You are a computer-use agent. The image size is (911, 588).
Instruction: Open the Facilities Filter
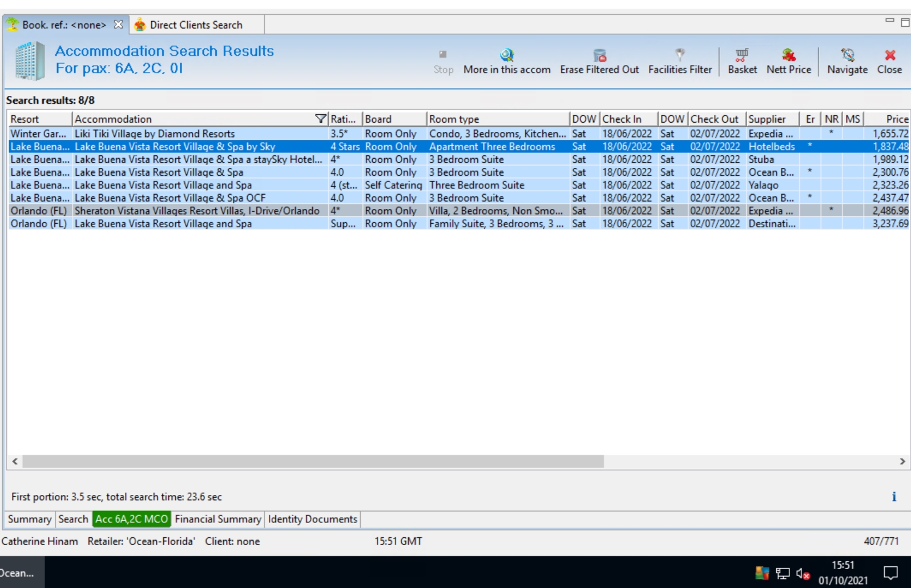click(680, 62)
